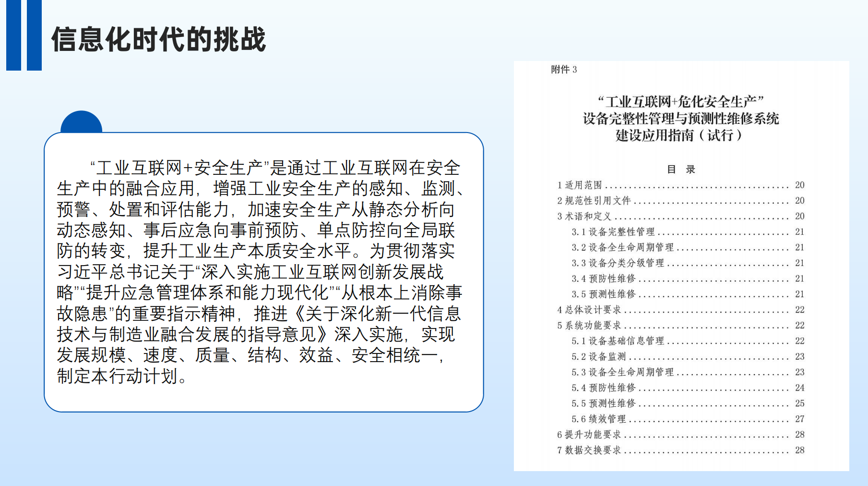Select entry 3.1 设备完整性管理
Screen dimensions: 868x486
click(688, 231)
